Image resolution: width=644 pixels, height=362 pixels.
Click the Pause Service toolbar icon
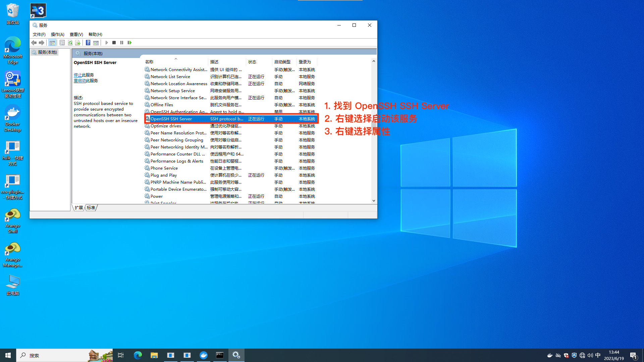pyautogui.click(x=122, y=43)
